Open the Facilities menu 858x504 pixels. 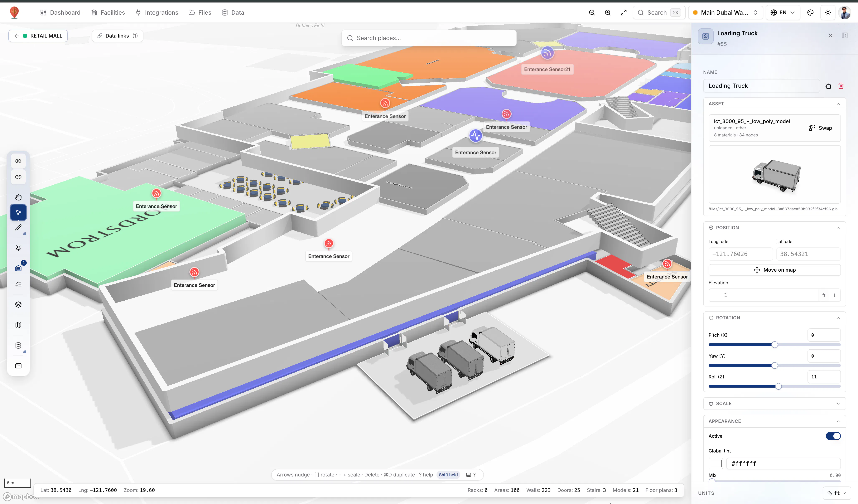[108, 13]
